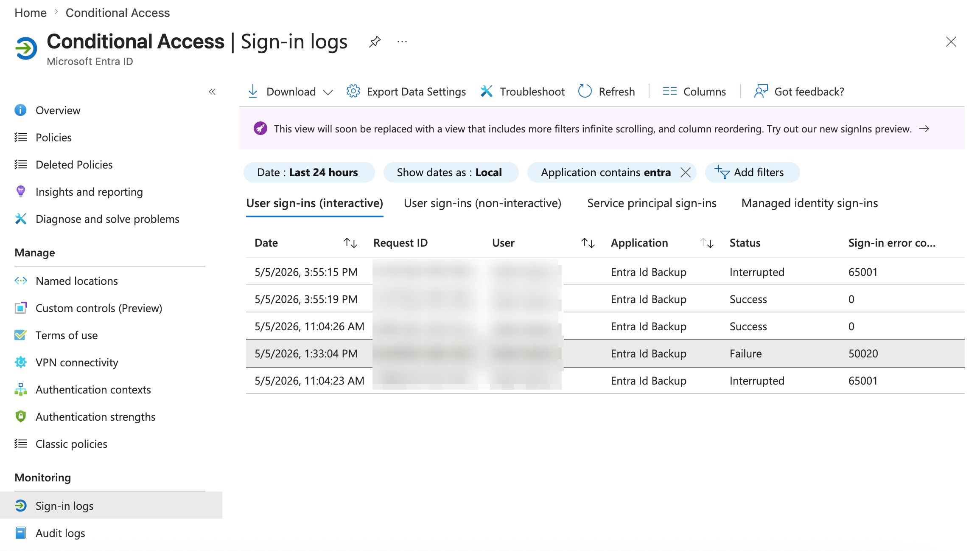Viewport: 980px width, 551px height.
Task: Sort by User column arrows
Action: pyautogui.click(x=588, y=243)
